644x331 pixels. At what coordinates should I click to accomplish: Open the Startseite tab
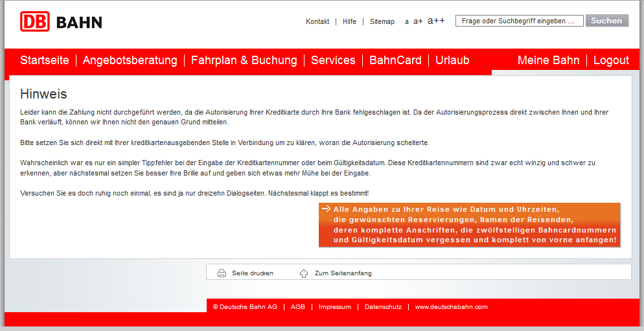[45, 60]
